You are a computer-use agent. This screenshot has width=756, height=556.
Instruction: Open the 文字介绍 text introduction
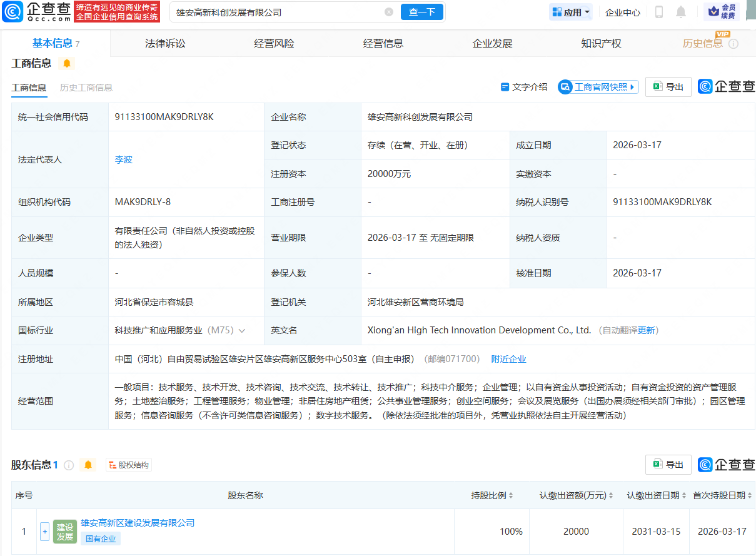[523, 87]
